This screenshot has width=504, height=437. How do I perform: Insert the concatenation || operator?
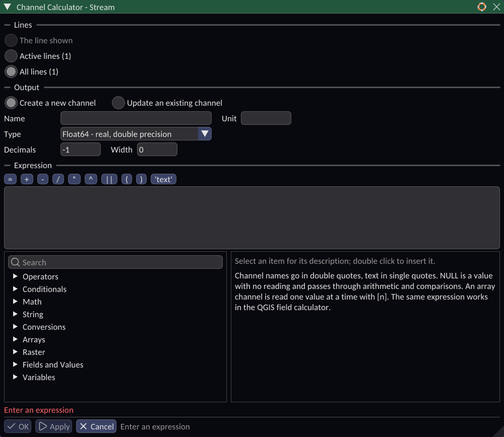pyautogui.click(x=109, y=179)
